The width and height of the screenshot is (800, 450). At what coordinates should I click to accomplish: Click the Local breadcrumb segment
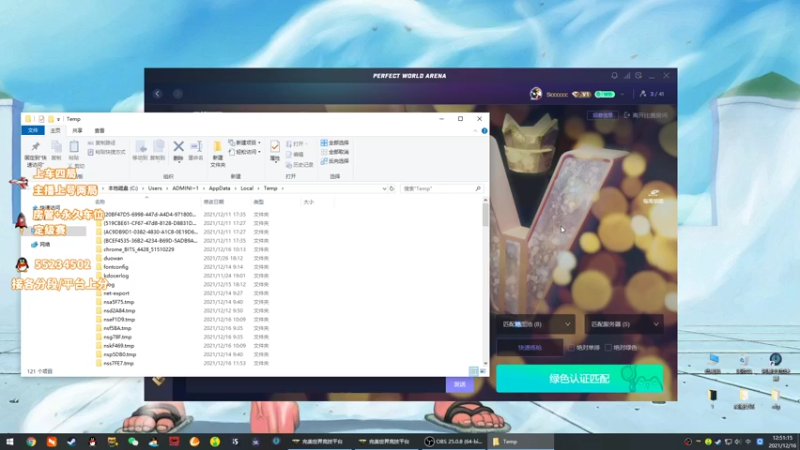point(247,188)
